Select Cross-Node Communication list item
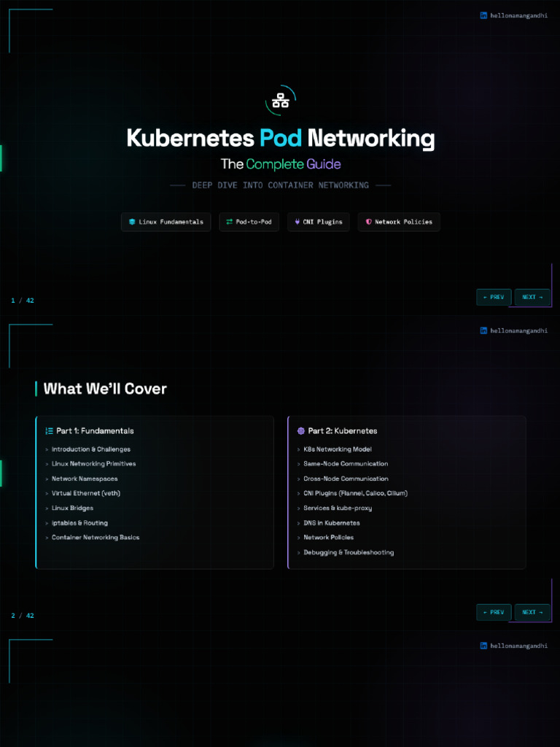 (x=346, y=479)
